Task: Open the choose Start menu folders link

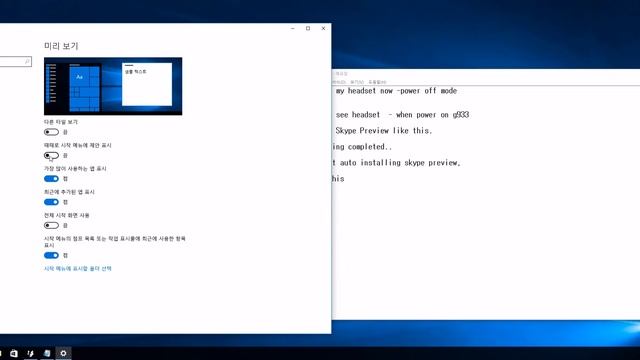Action: (78, 269)
